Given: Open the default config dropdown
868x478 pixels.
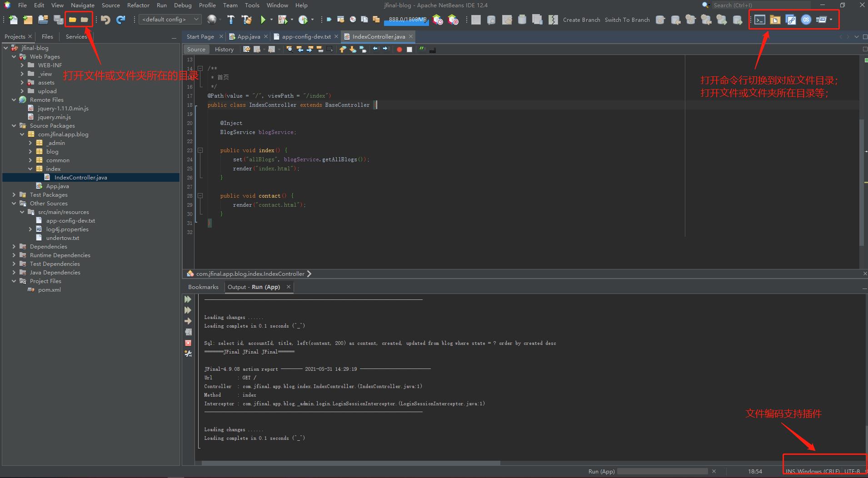Looking at the screenshot, I should (x=170, y=19).
